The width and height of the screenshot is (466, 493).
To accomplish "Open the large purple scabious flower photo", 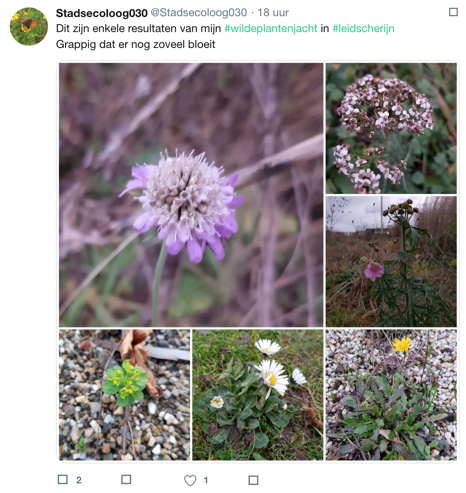I will (x=191, y=195).
